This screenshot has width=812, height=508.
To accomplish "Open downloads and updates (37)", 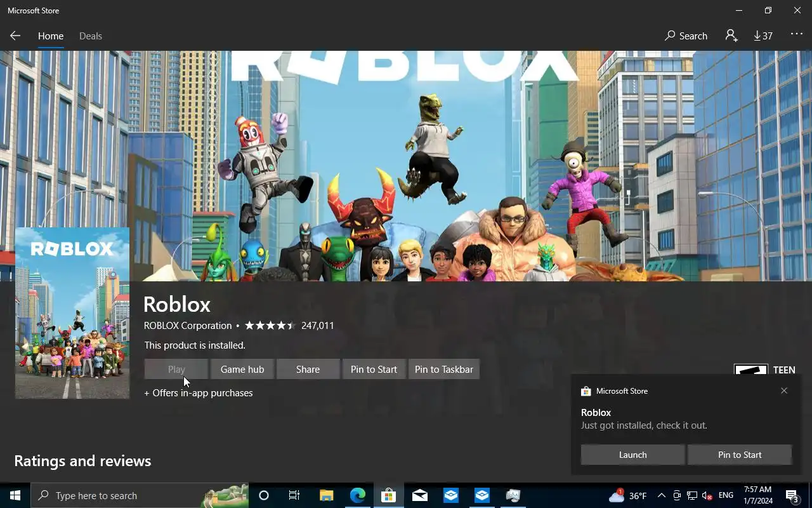I will point(763,36).
